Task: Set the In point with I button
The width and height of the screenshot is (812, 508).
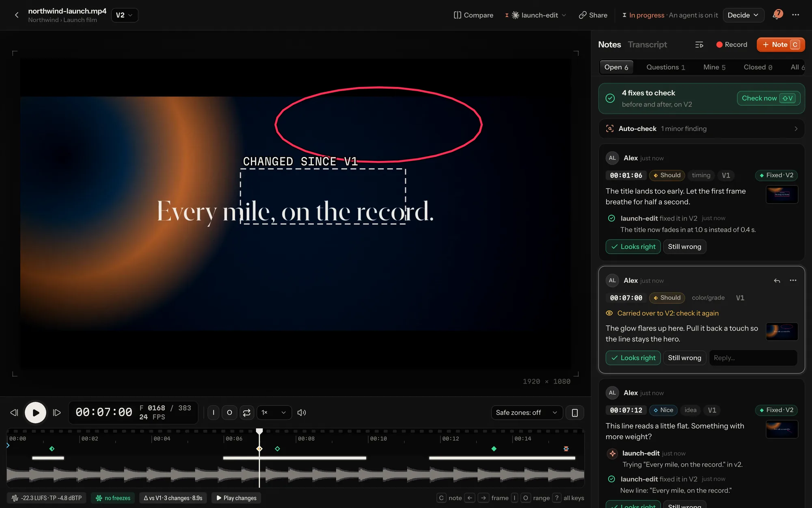Action: 214,412
